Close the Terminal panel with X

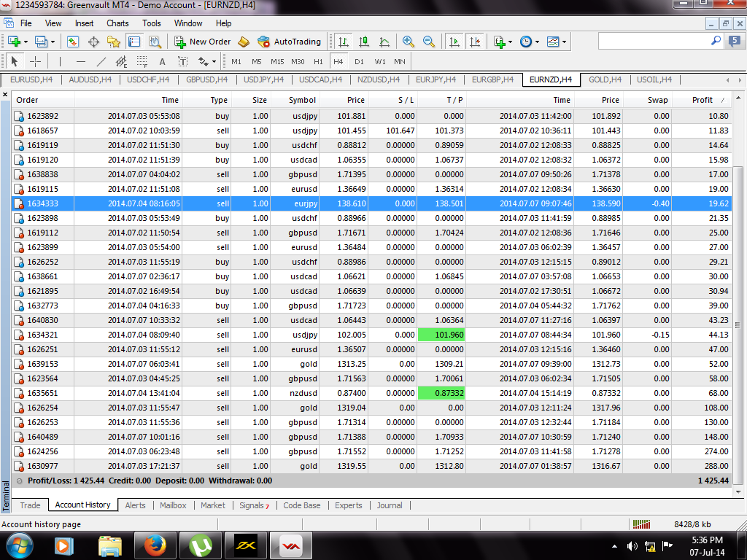pos(5,95)
